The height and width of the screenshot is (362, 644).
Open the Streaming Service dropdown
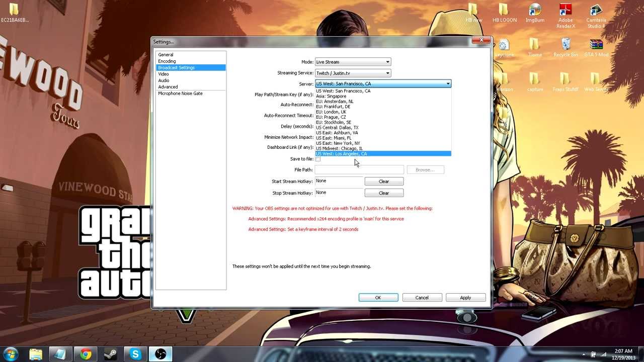tap(353, 73)
